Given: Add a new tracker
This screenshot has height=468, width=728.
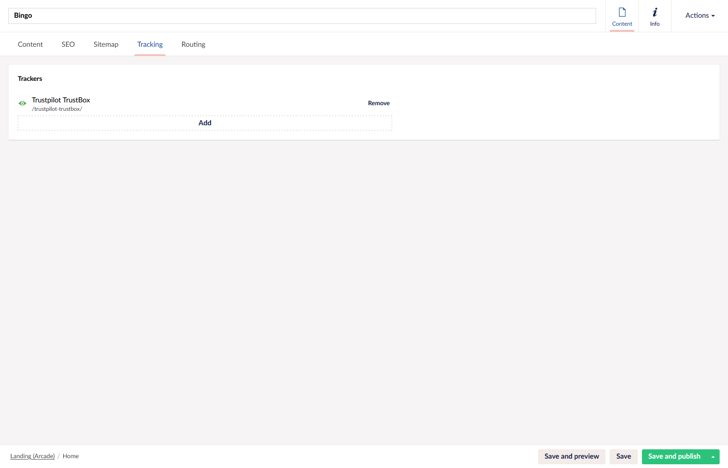Looking at the screenshot, I should point(205,123).
